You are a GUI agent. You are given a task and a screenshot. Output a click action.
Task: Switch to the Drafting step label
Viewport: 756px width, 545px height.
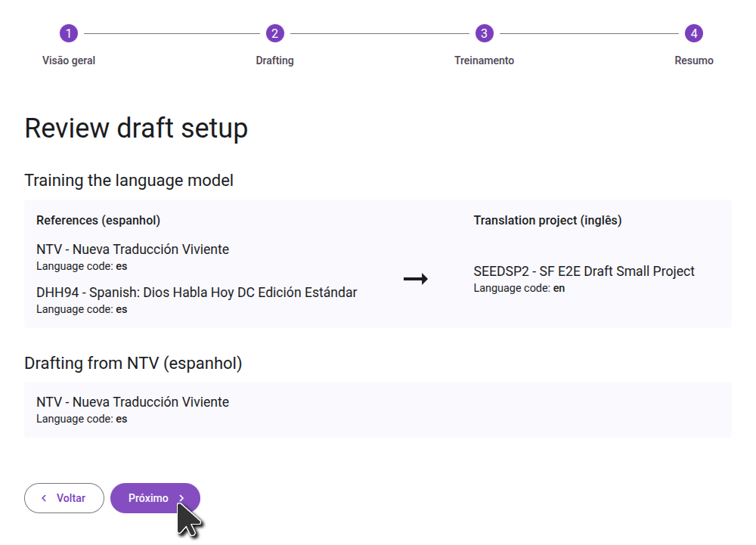pos(274,60)
